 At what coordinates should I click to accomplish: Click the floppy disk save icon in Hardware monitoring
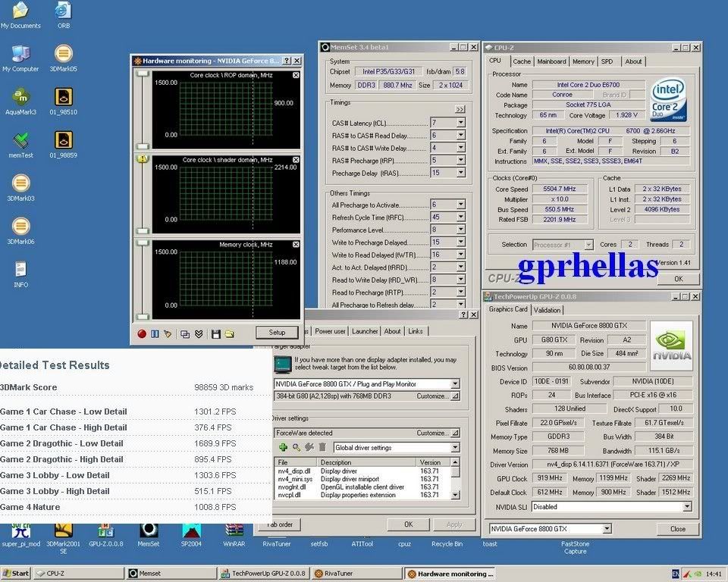click(216, 333)
